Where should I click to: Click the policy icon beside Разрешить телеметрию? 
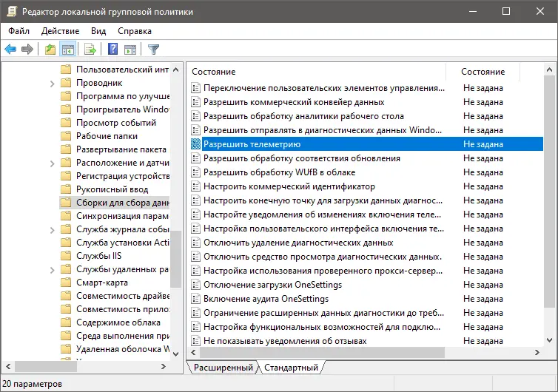click(196, 144)
